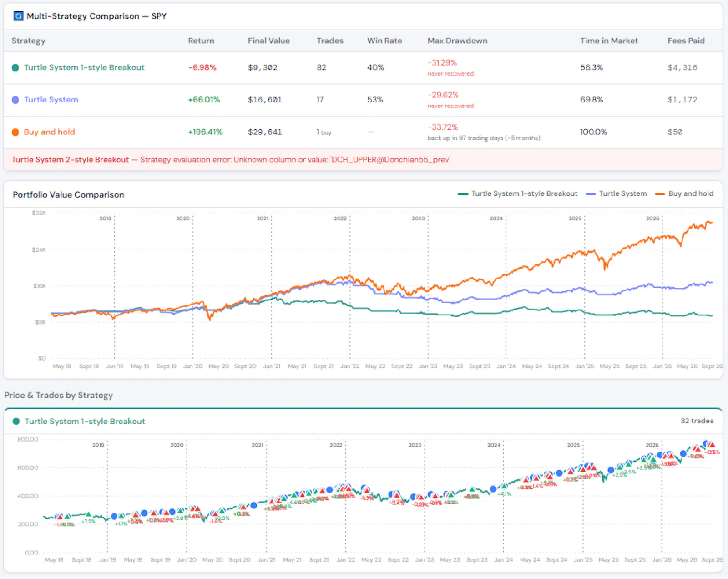728x579 pixels.
Task: Select the +196.41% return value
Action: [206, 132]
